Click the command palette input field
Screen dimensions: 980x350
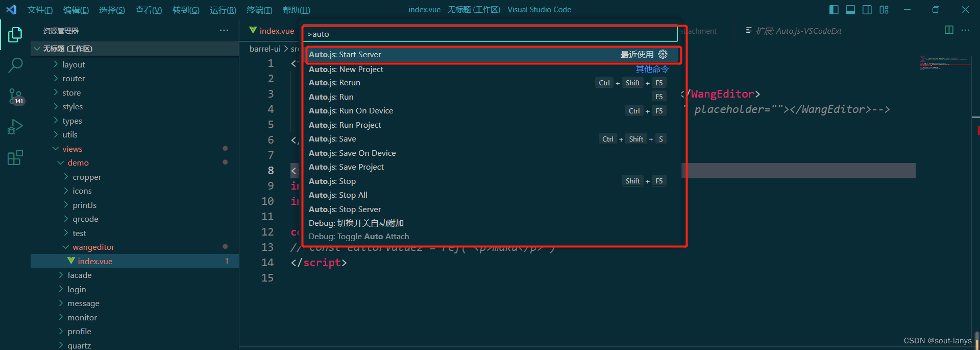pos(491,34)
